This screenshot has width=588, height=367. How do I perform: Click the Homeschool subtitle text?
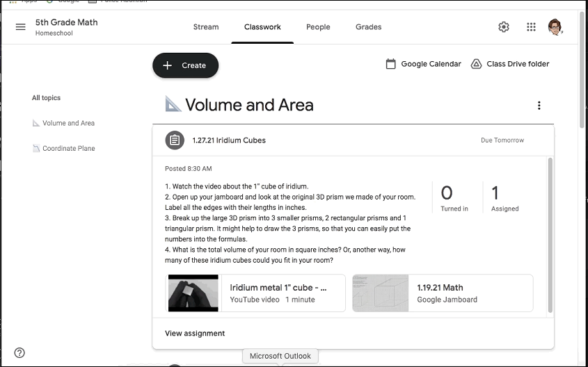pyautogui.click(x=54, y=33)
